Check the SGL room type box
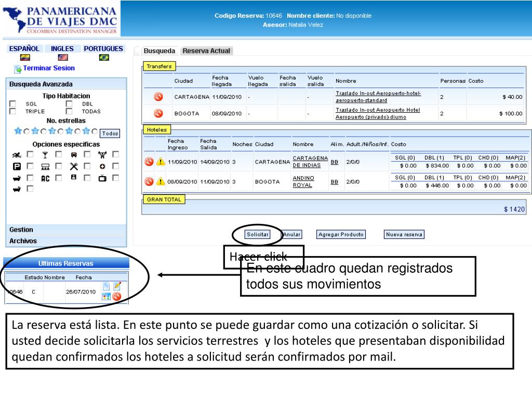532x399 pixels. (13, 103)
